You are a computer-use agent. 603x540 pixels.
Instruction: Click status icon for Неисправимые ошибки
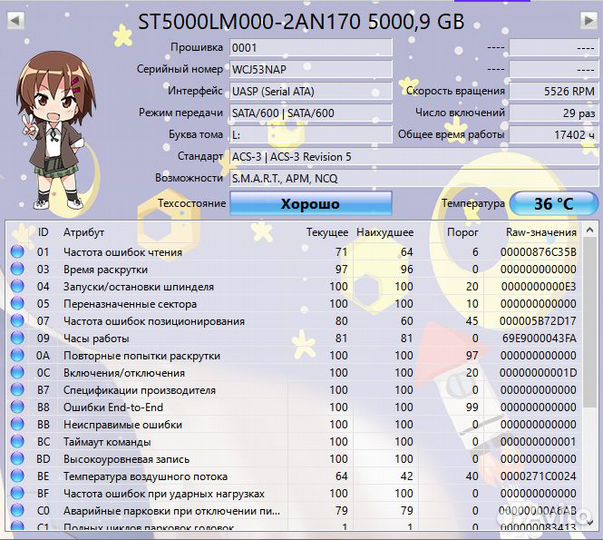pyautogui.click(x=17, y=424)
